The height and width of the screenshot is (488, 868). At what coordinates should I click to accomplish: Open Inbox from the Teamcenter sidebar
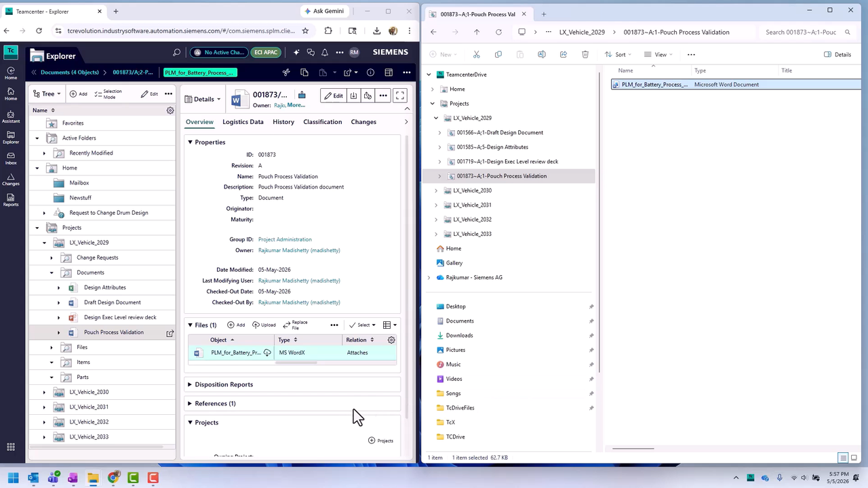pyautogui.click(x=11, y=159)
